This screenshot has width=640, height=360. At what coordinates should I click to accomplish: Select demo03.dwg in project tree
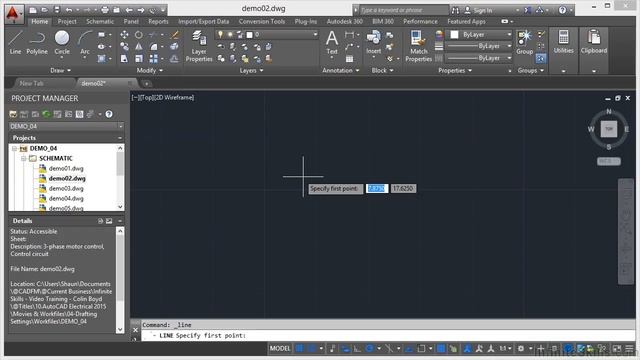click(66, 189)
